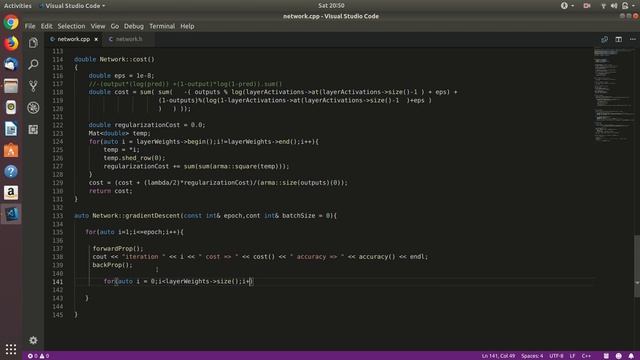Open the accessibility menu in top bar

567,6
